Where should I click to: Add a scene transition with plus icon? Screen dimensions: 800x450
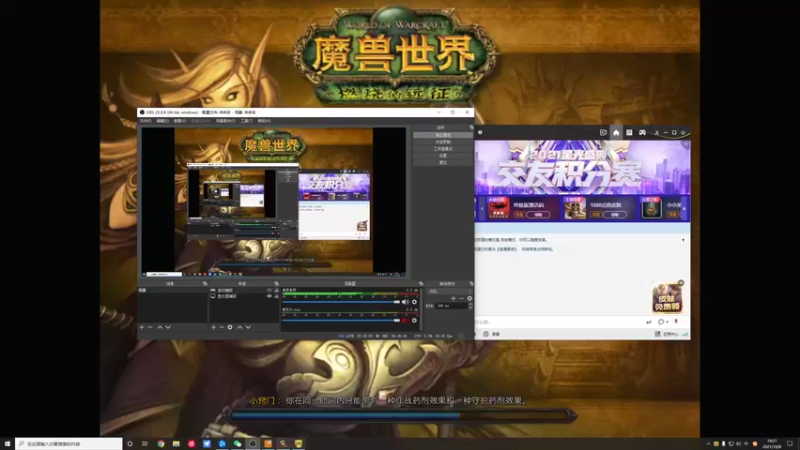tap(453, 298)
